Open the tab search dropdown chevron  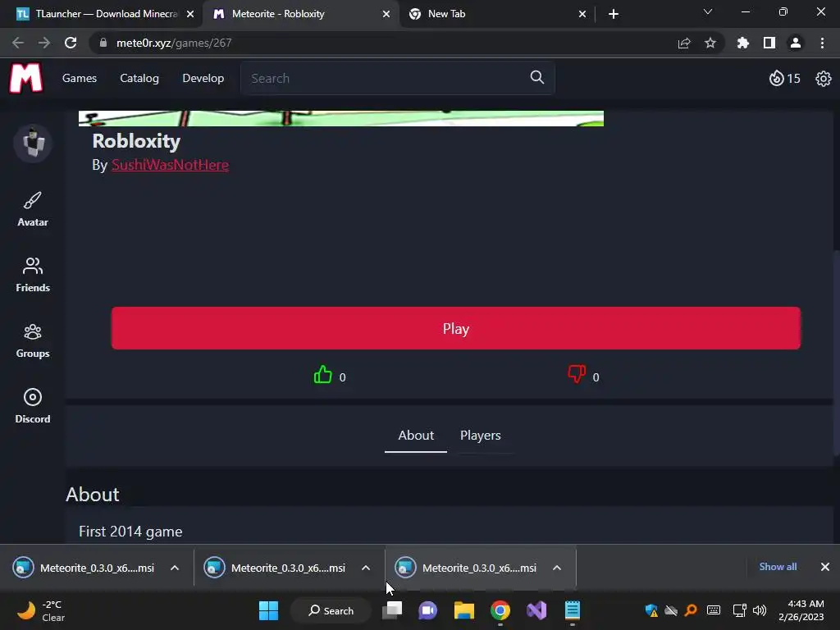pyautogui.click(x=708, y=11)
